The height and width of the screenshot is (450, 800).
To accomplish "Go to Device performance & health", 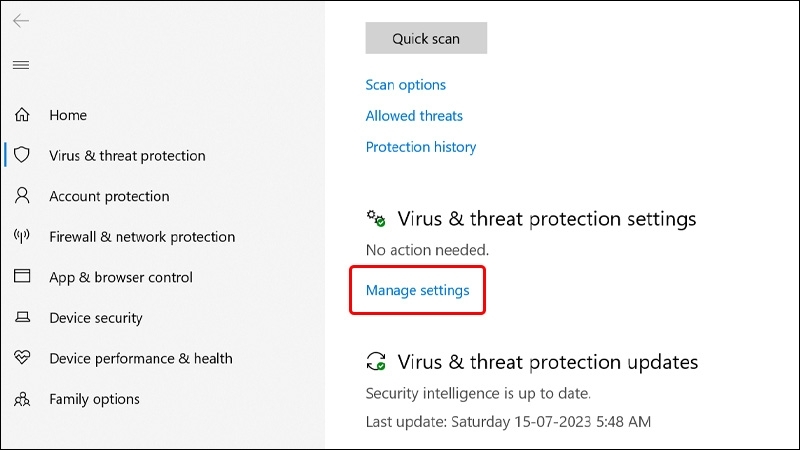I will (x=141, y=358).
